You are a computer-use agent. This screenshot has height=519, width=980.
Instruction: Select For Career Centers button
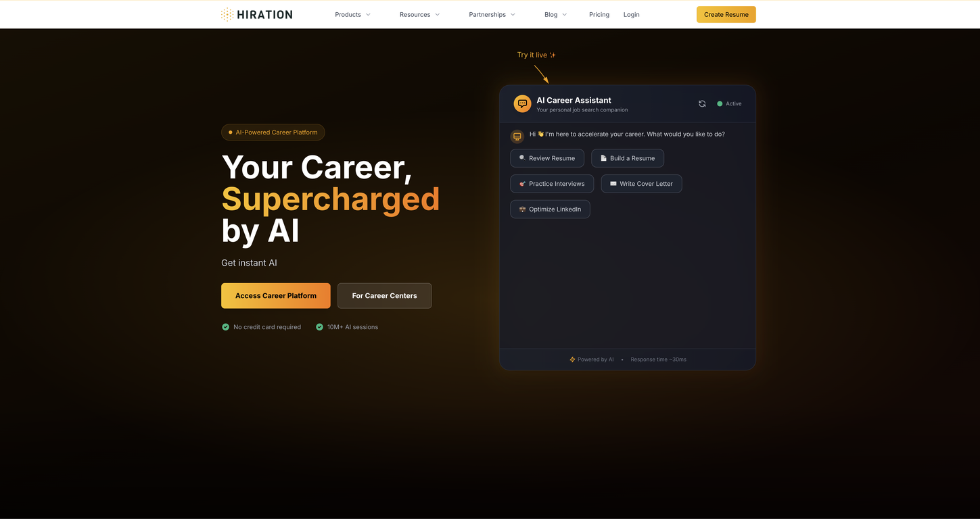click(384, 296)
